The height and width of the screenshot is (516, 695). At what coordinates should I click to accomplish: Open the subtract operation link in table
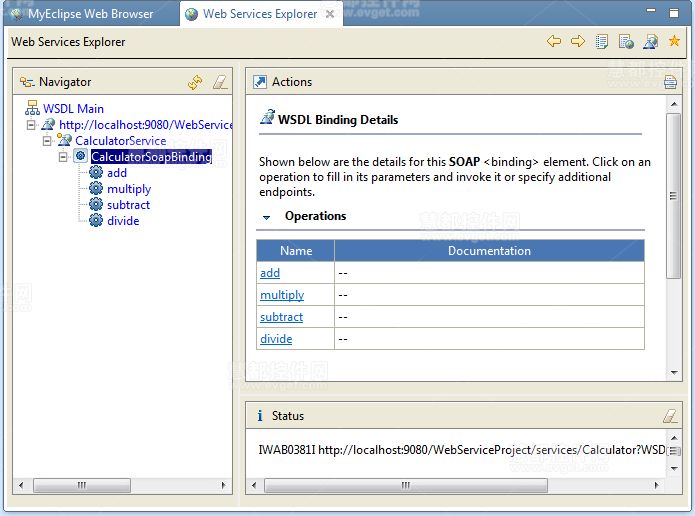[x=281, y=317]
